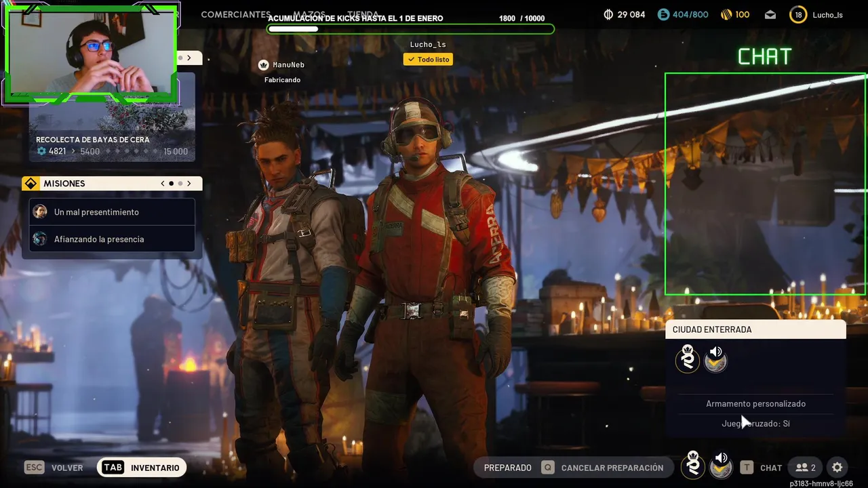Open the Afianzando la presencia mission
Screen dimensions: 868x488
coord(112,239)
